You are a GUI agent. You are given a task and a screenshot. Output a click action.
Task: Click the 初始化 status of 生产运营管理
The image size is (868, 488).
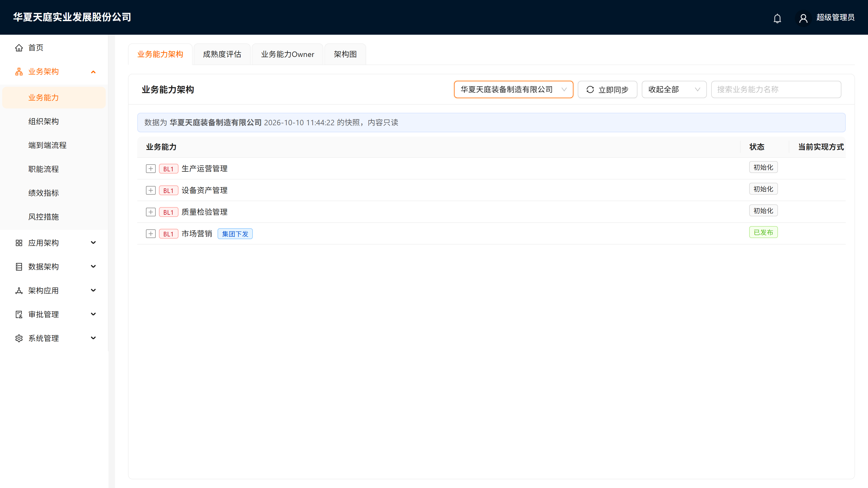pyautogui.click(x=763, y=167)
